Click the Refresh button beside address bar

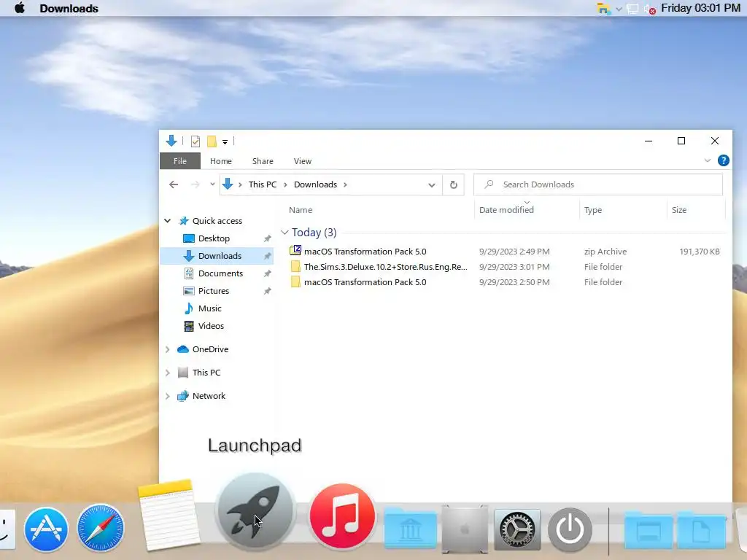pos(454,184)
